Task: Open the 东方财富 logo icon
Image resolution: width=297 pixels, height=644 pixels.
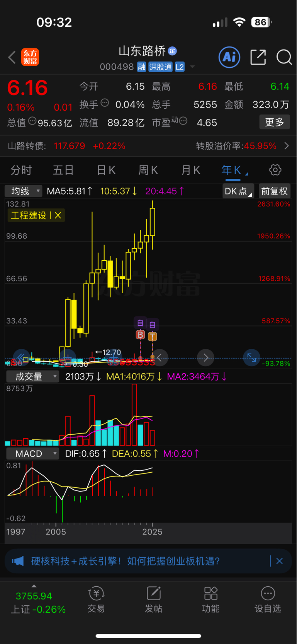Action: [30, 57]
